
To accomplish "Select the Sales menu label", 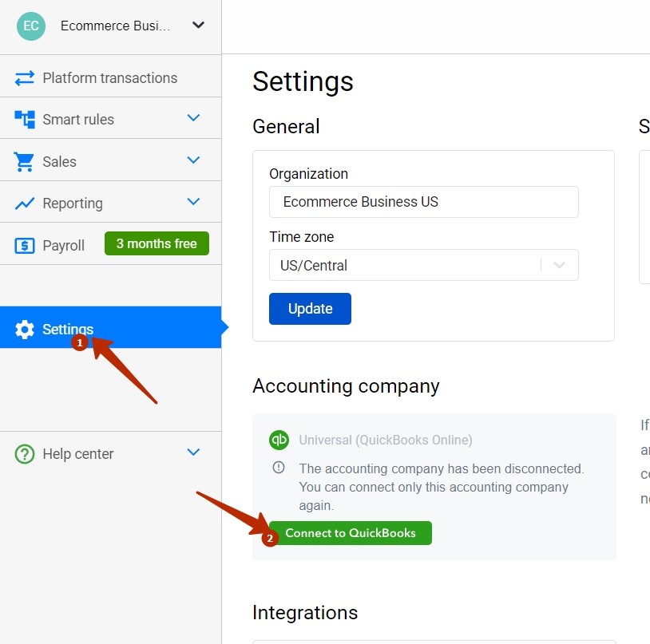I will [60, 161].
